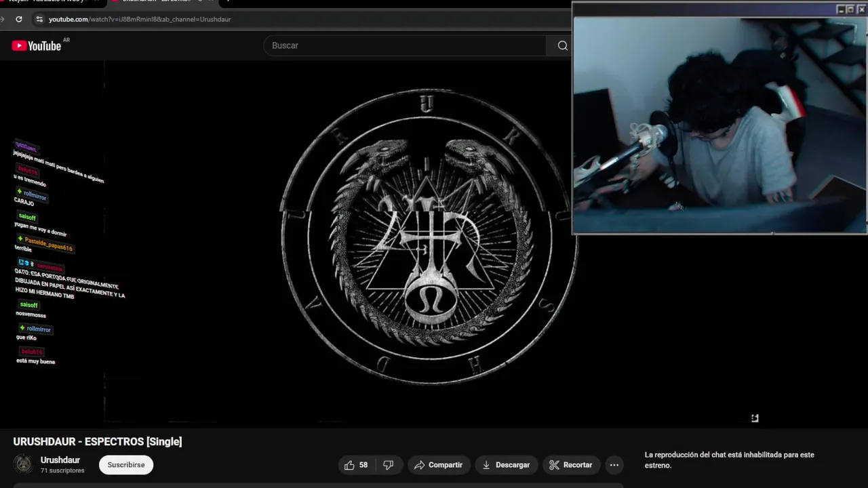This screenshot has height=488, width=868.
Task: Create a clip with Recortar
Action: 571,465
